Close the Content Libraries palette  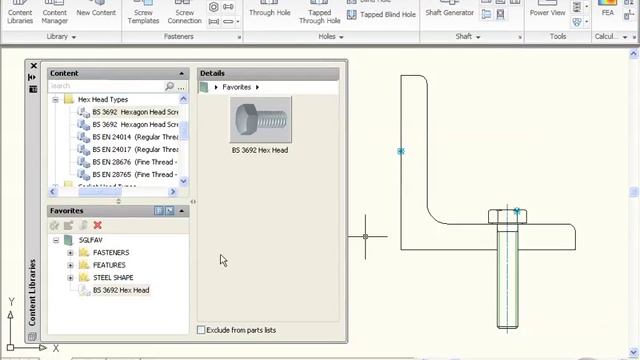coord(33,66)
